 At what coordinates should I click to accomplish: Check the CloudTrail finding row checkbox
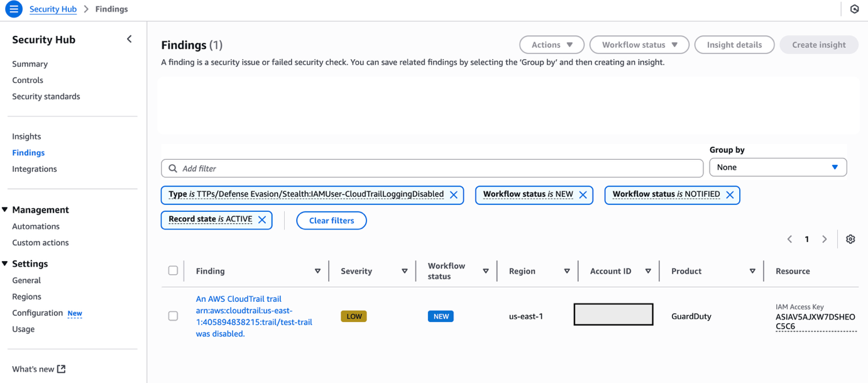173,316
